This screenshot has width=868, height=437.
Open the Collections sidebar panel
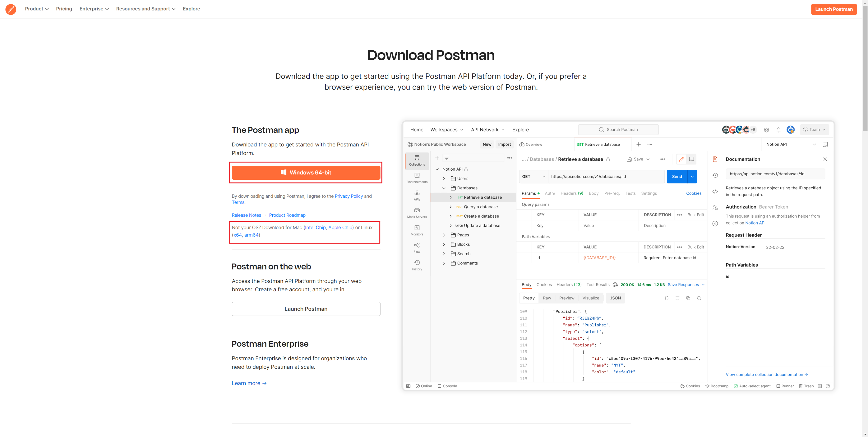coord(417,160)
